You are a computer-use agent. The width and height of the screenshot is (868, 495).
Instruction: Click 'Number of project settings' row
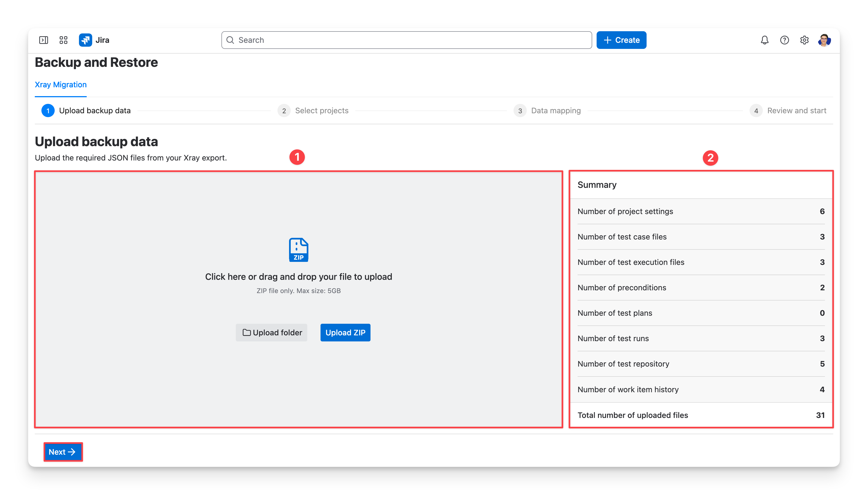(701, 212)
